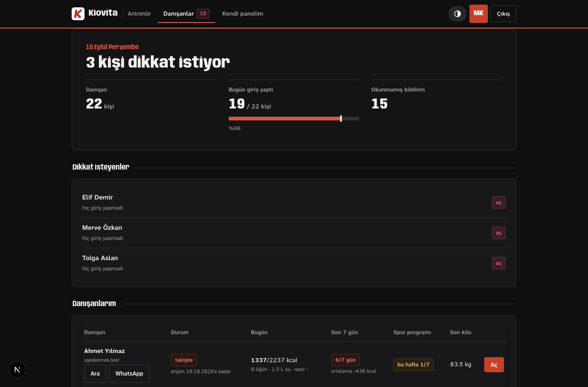Click the 1337/2237 kcal value
This screenshot has height=387, width=588.
pos(274,360)
